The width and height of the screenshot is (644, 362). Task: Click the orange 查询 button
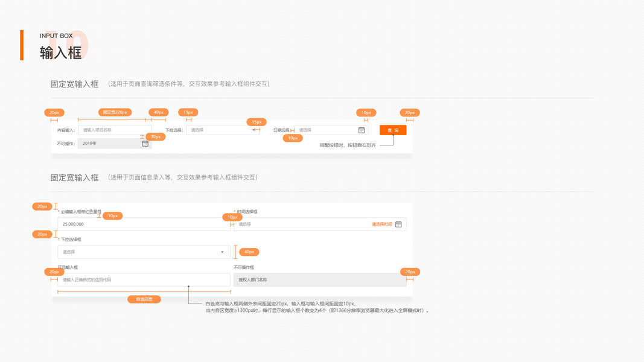coord(393,130)
